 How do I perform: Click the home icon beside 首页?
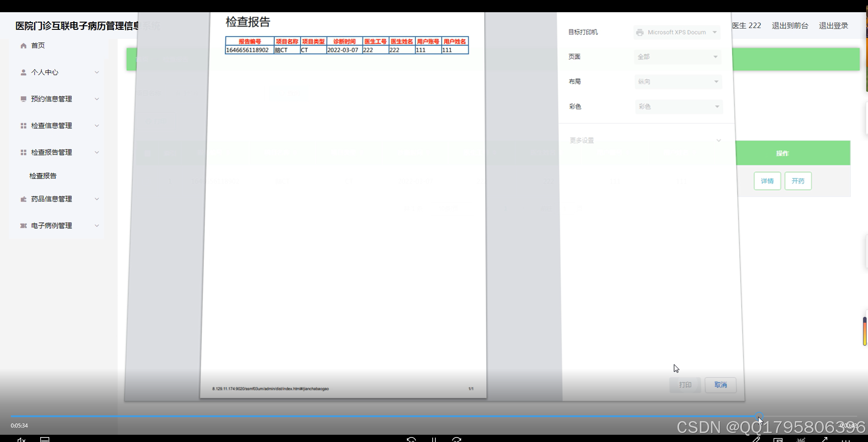(24, 46)
